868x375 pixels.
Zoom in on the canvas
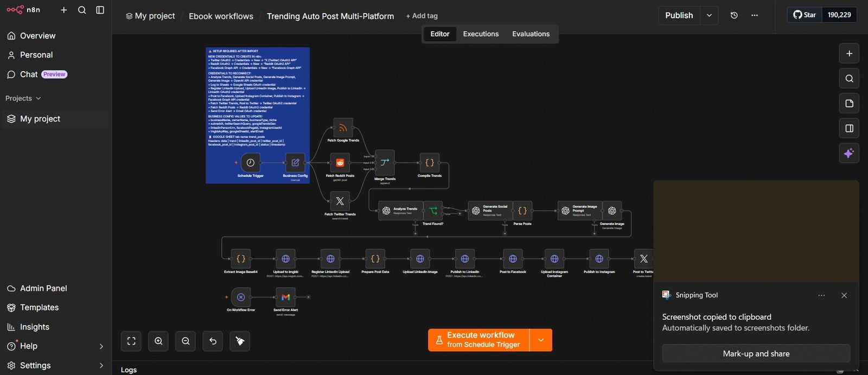[158, 341]
